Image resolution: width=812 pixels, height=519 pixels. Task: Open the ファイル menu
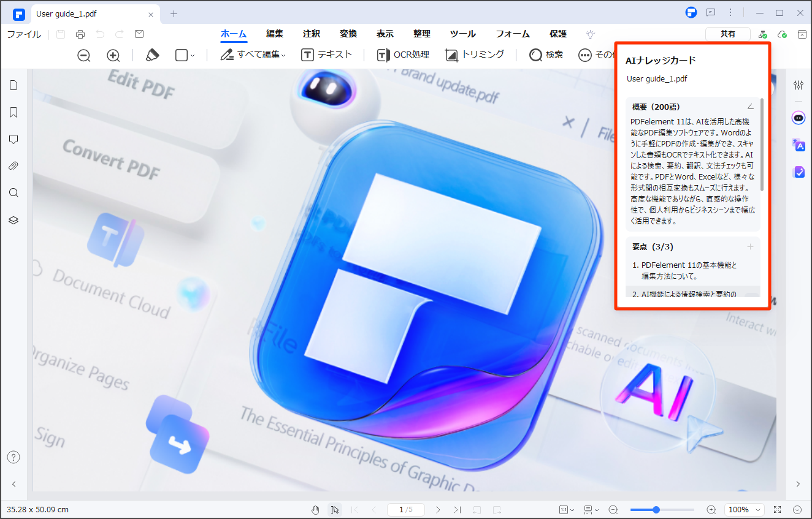click(24, 34)
